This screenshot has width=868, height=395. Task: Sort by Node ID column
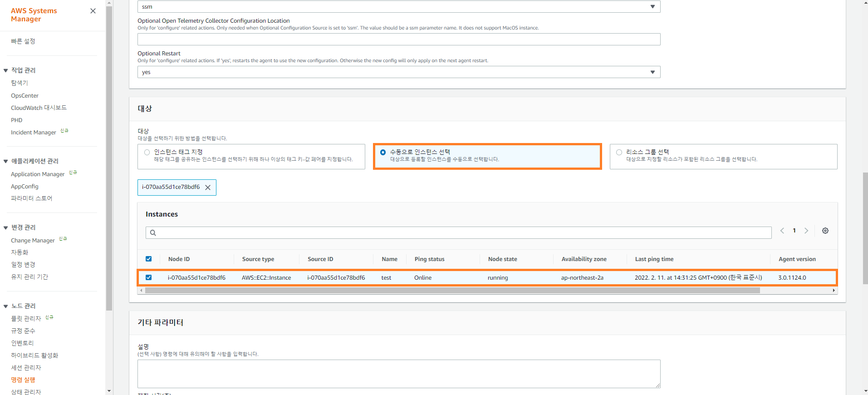click(x=179, y=259)
